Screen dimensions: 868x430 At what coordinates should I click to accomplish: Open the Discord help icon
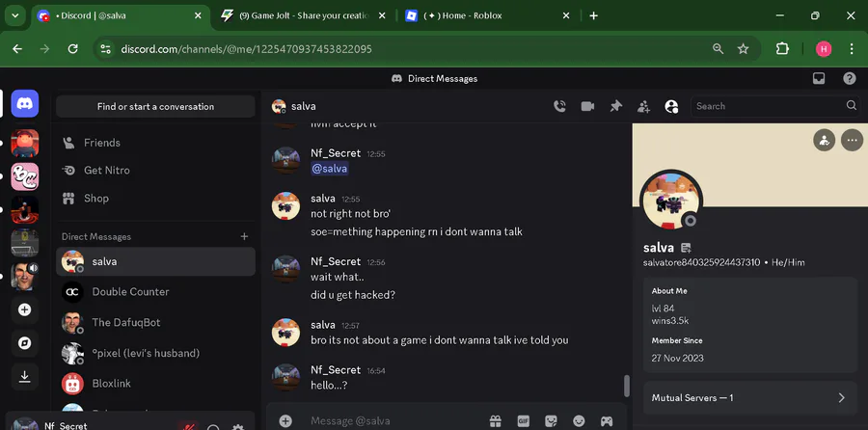[x=849, y=79]
